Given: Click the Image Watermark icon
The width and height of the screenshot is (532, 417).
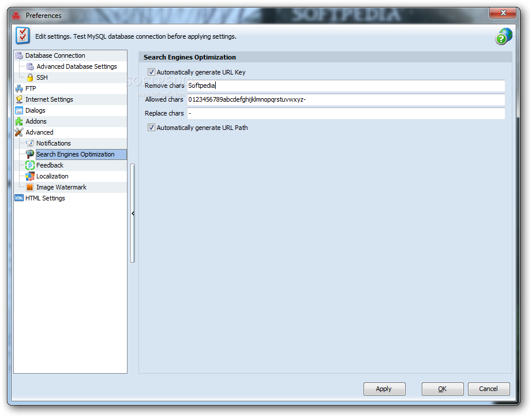Looking at the screenshot, I should click(30, 187).
